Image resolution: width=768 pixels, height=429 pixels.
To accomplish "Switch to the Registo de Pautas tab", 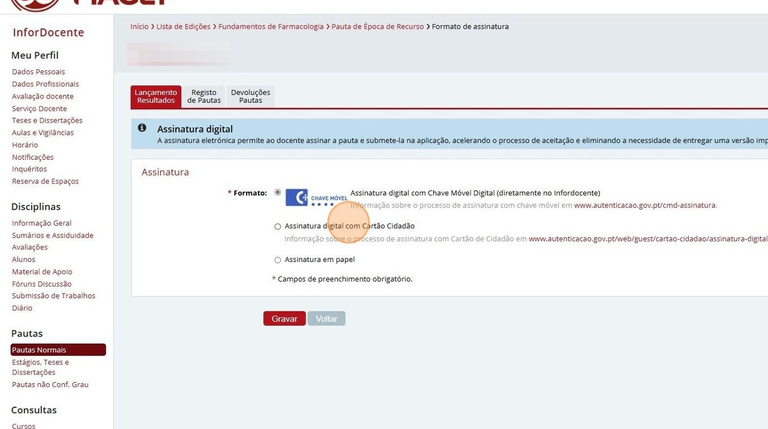I will pyautogui.click(x=204, y=96).
